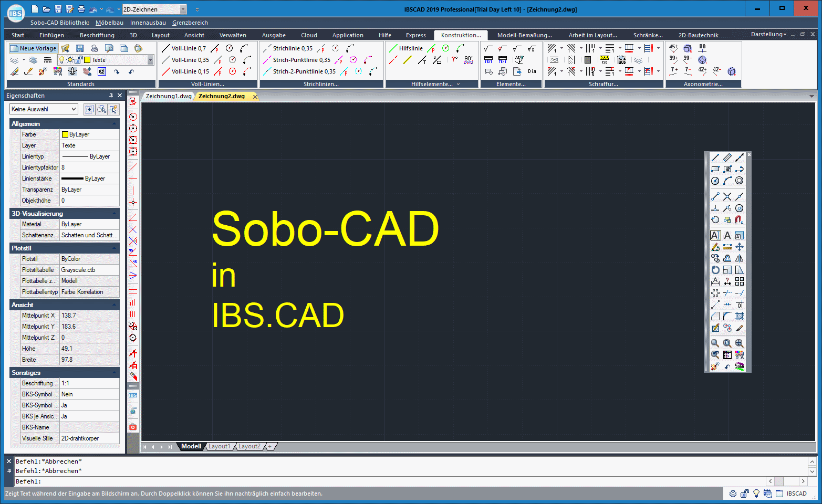822x504 pixels.
Task: Click the Strichlinie 0,35 dashed line tool
Action: [288, 48]
